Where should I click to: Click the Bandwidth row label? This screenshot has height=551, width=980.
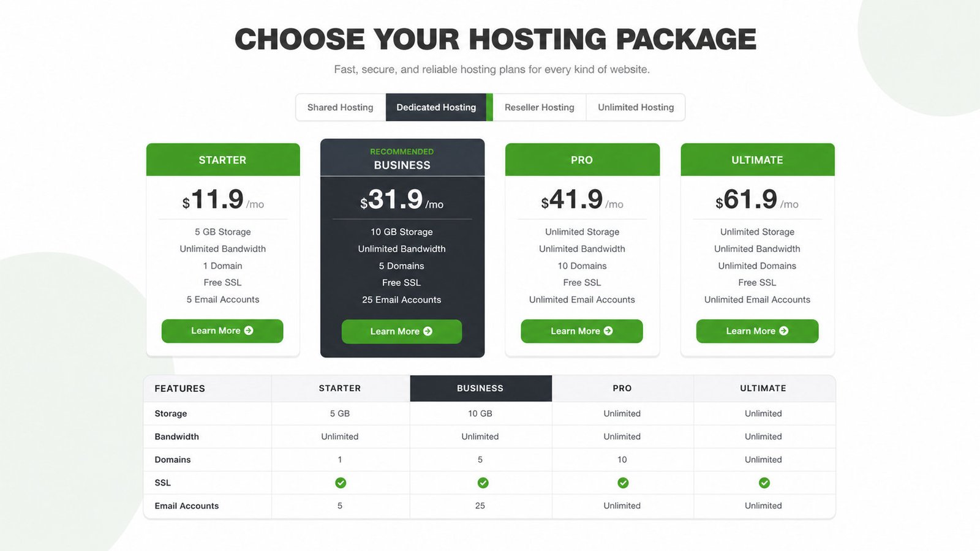pos(177,437)
